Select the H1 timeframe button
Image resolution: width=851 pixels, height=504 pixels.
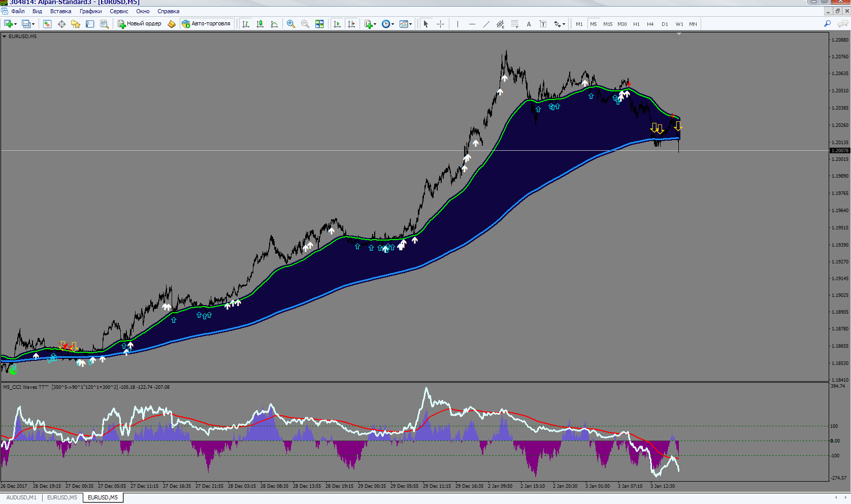click(x=636, y=24)
